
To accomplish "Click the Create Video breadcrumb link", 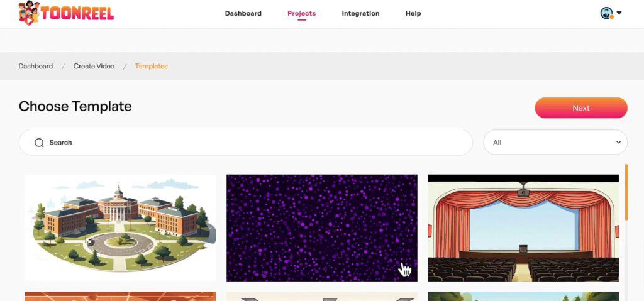I will pos(94,66).
